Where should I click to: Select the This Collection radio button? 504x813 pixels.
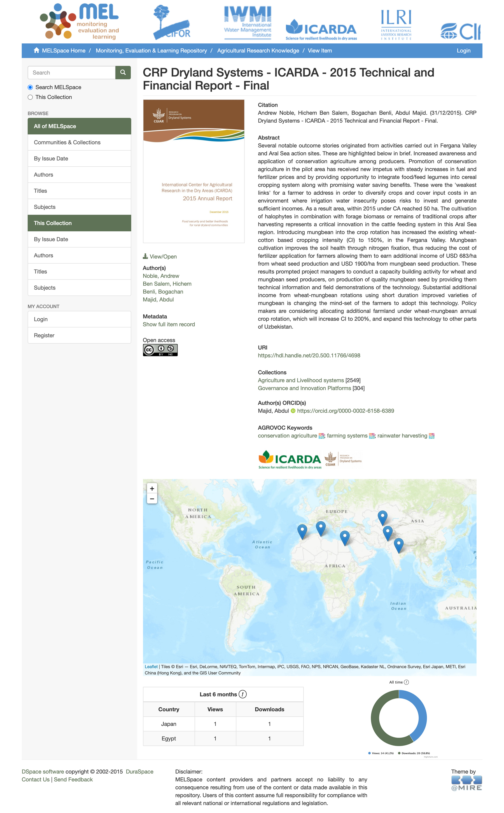point(30,97)
